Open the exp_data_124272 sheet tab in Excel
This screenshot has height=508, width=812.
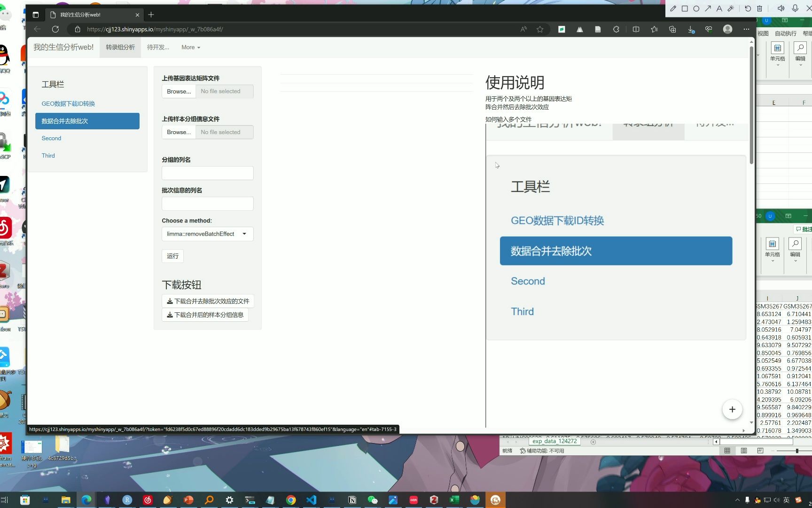coord(554,441)
